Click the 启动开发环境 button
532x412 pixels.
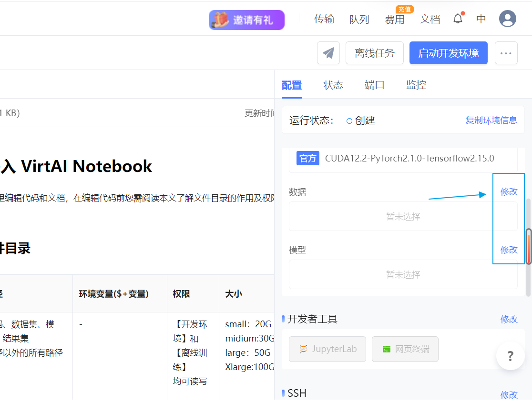pyautogui.click(x=448, y=53)
